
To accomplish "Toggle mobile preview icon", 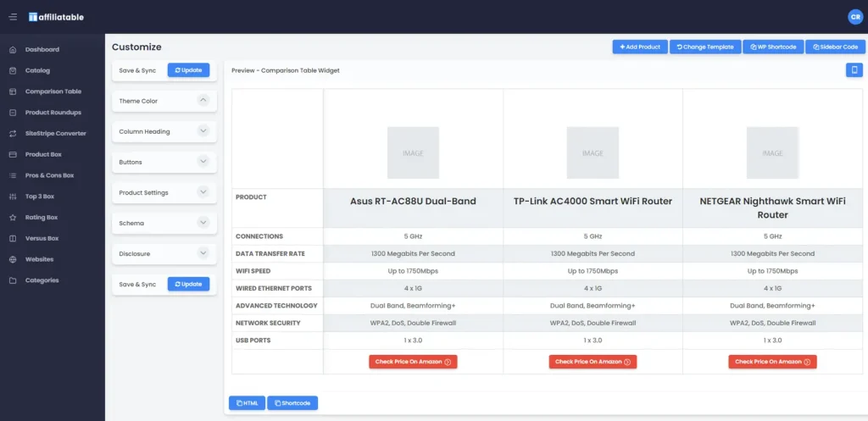I will click(854, 70).
